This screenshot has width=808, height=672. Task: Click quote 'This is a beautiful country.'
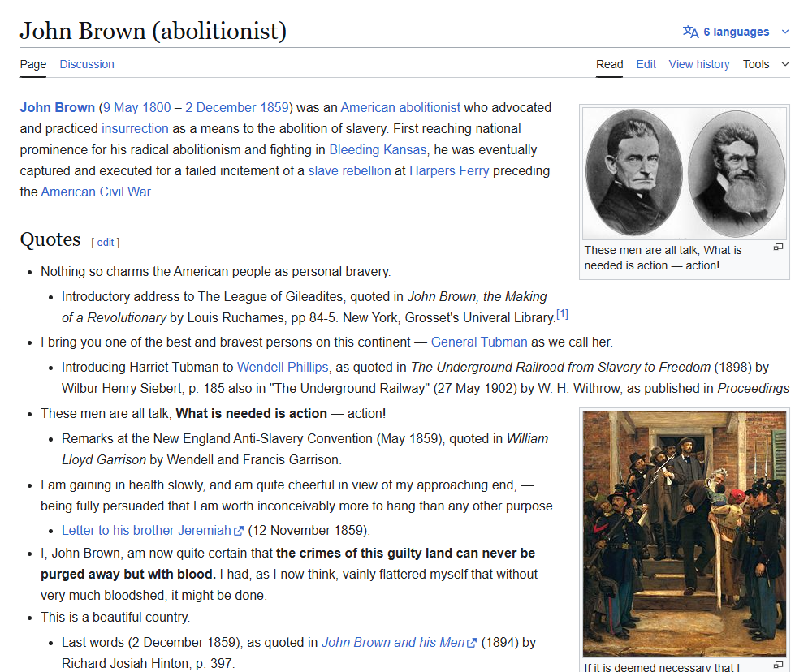[x=115, y=618]
